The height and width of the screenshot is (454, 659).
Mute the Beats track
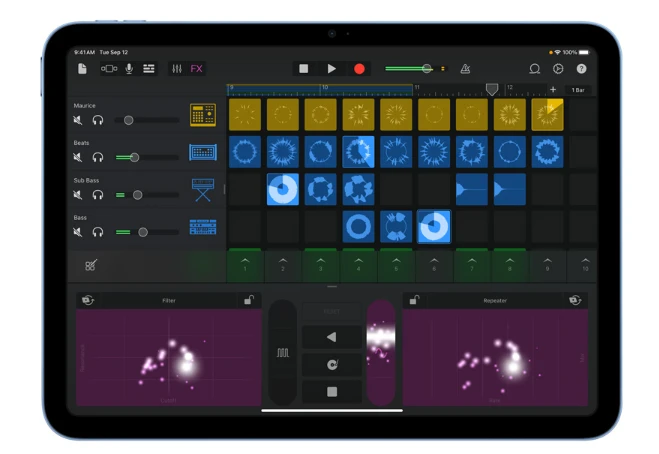79,157
